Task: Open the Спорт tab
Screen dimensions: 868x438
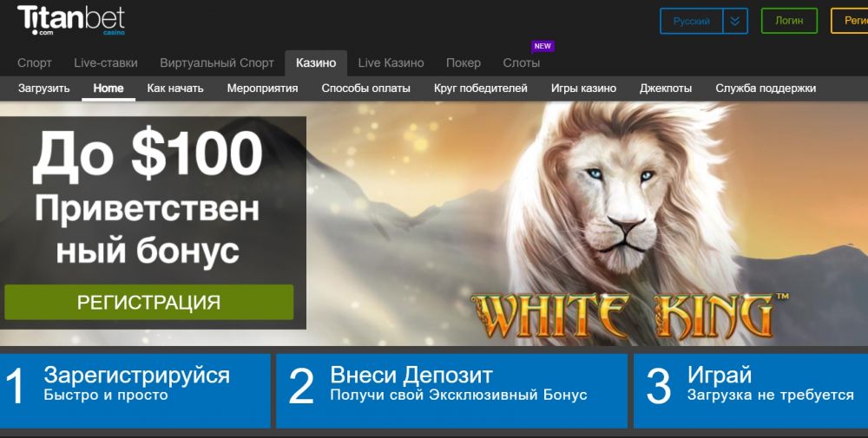Action: click(x=35, y=63)
